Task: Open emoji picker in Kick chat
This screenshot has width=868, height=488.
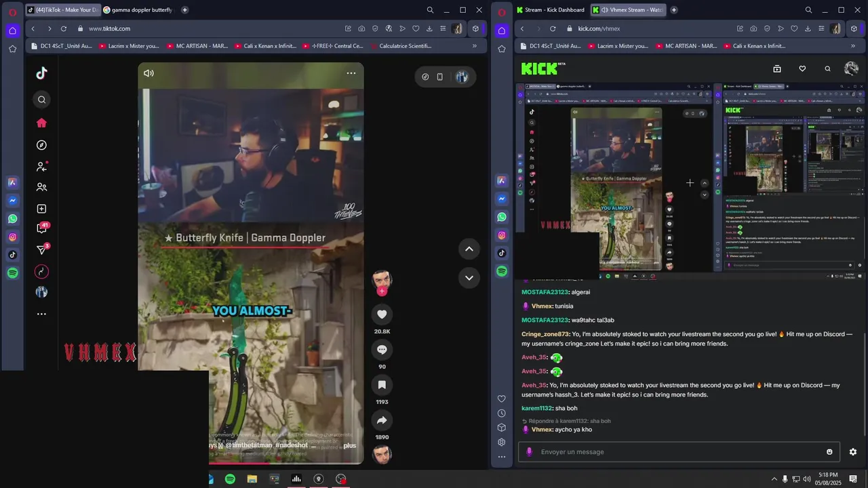Action: (829, 452)
